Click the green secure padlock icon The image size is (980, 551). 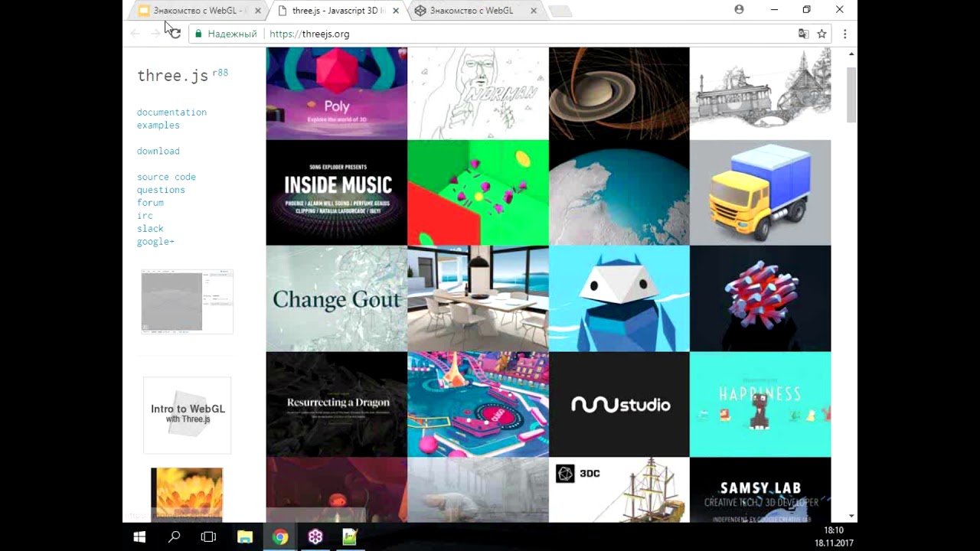[198, 34]
